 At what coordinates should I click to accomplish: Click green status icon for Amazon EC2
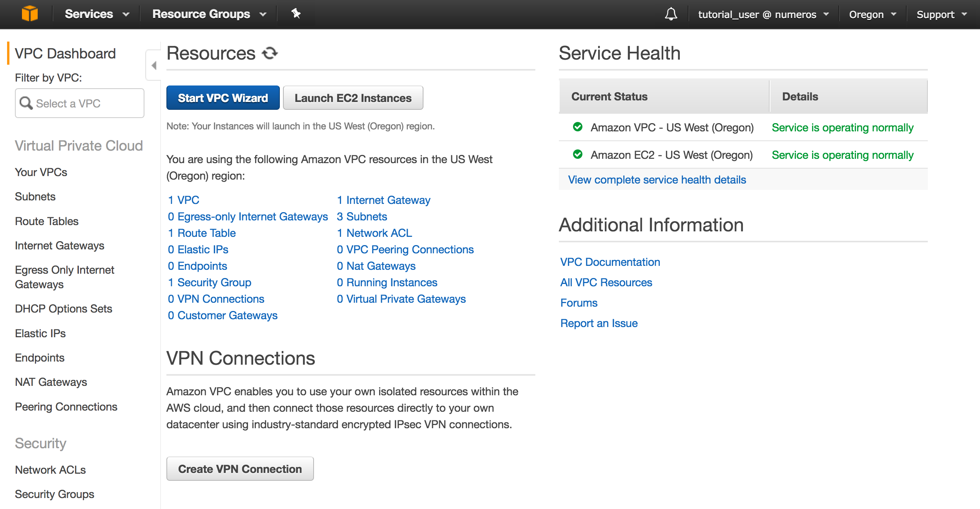pos(577,154)
